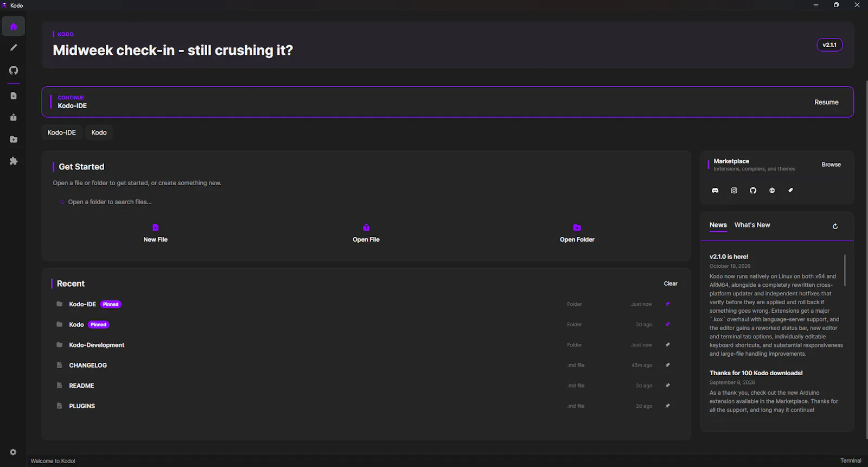The height and width of the screenshot is (467, 868).
Task: Pin the PLUGINS file
Action: [x=668, y=406]
